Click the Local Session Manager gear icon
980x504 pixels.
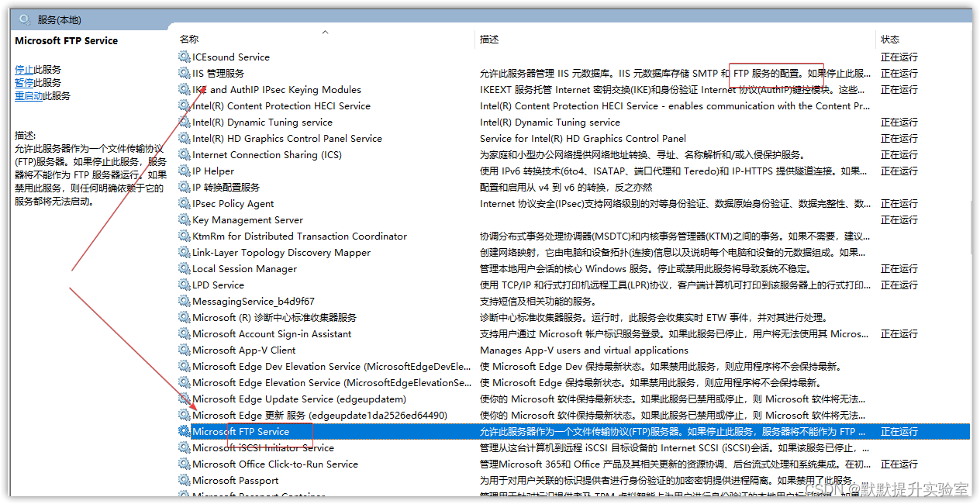pos(184,268)
